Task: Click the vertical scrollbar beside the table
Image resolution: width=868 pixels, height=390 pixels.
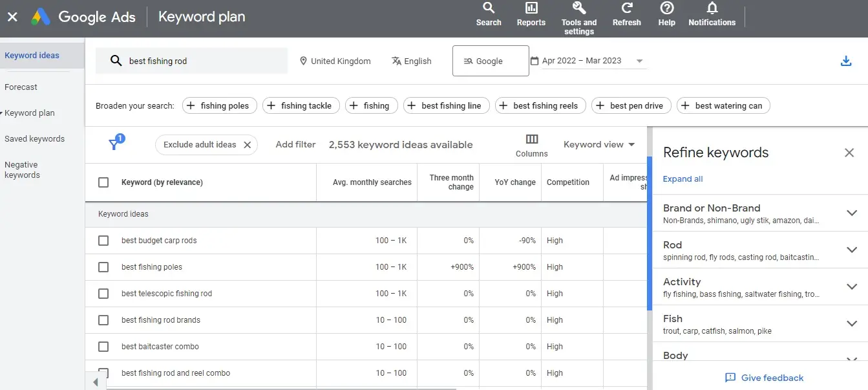Action: 650,233
